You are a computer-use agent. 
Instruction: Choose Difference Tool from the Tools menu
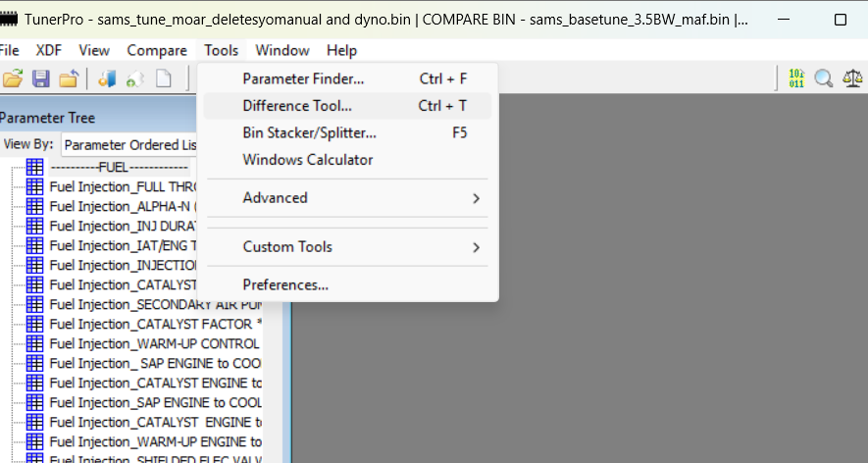297,106
